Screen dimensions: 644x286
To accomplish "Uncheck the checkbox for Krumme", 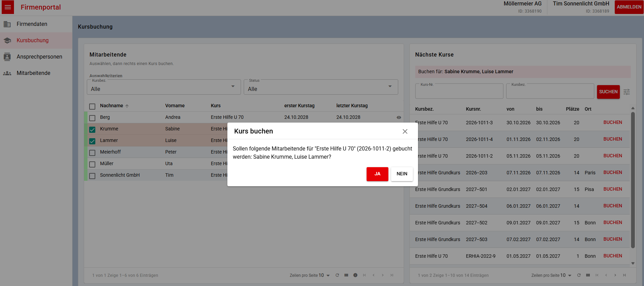I will [92, 129].
